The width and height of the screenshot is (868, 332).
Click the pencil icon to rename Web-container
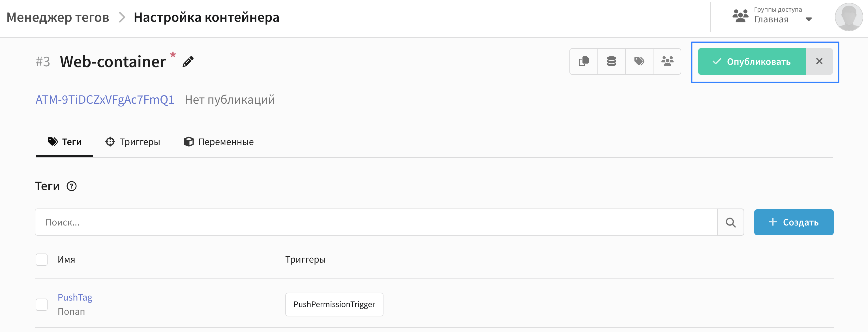(188, 62)
